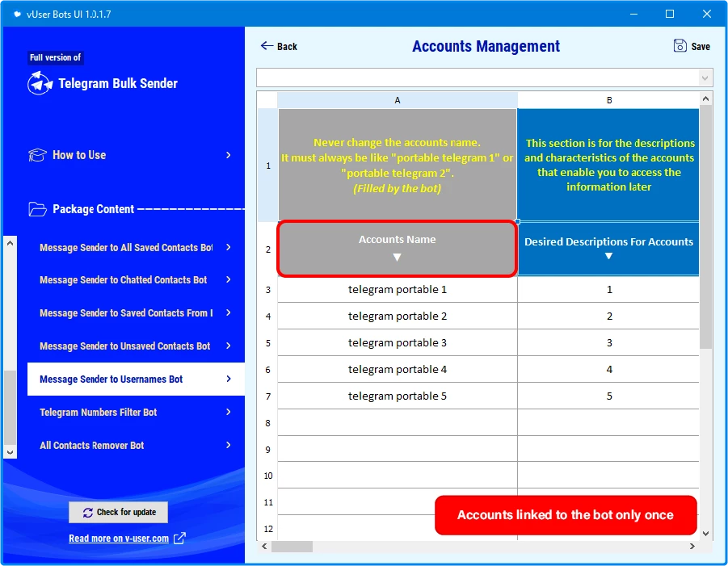This screenshot has height=566, width=728.
Task: Click the Check for update button
Action: (x=119, y=512)
